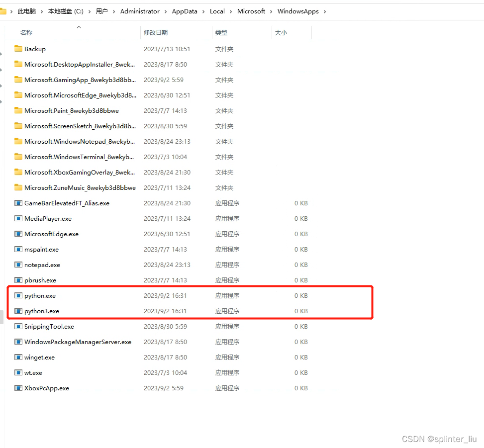Open the Backup folder
Image resolution: width=484 pixels, height=448 pixels.
coord(35,49)
